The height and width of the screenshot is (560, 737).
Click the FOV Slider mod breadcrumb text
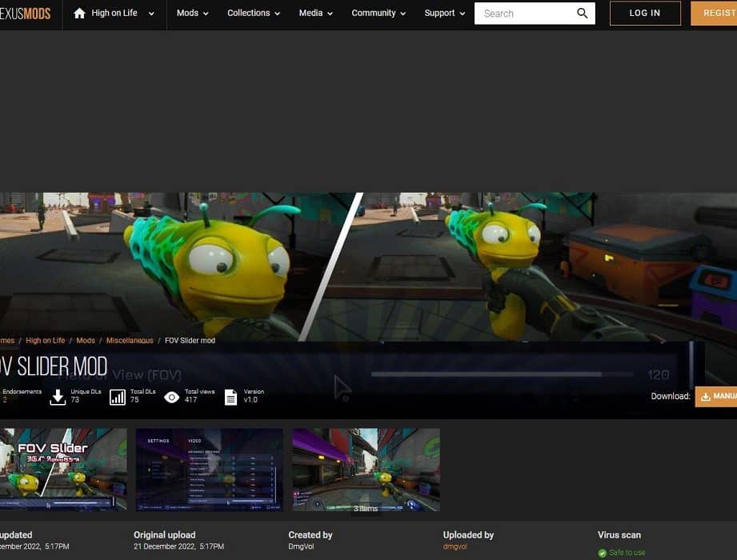190,341
